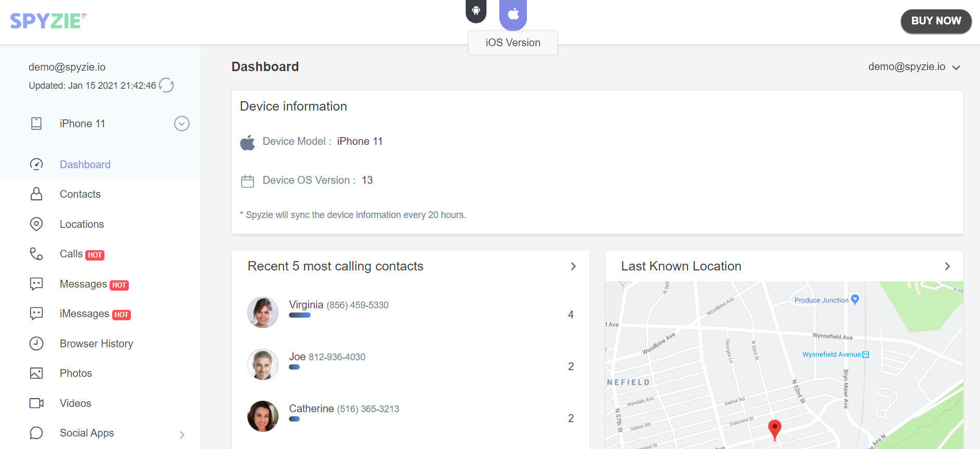Click the iOS Version tooltip label

513,43
